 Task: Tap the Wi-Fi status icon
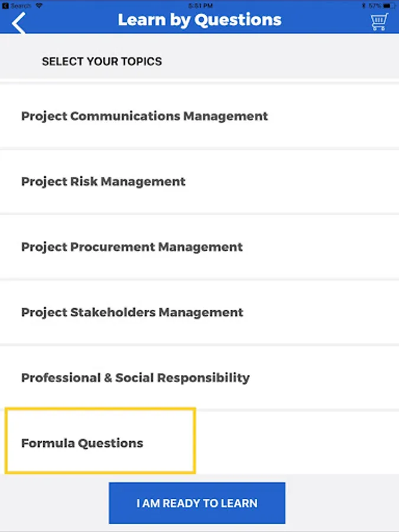(x=39, y=5)
